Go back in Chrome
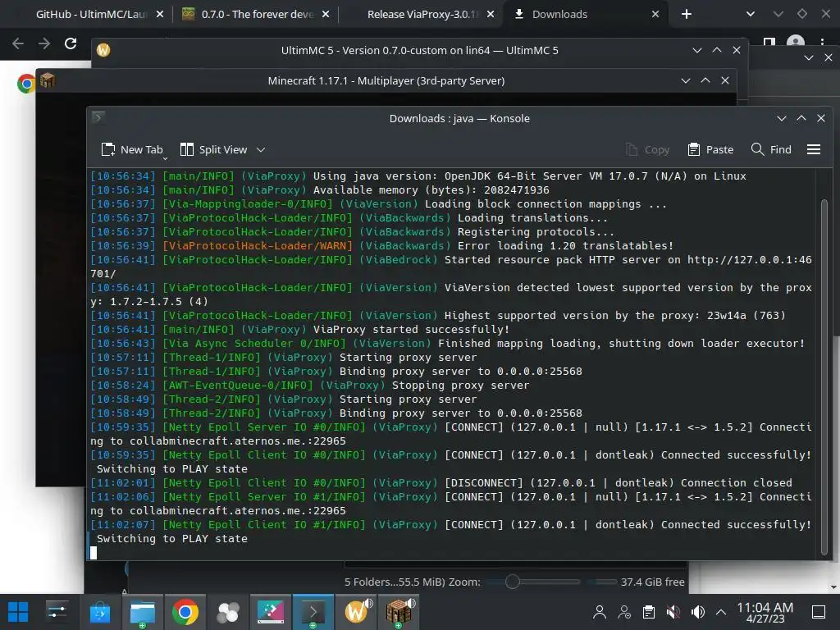The image size is (840, 630). pyautogui.click(x=18, y=43)
